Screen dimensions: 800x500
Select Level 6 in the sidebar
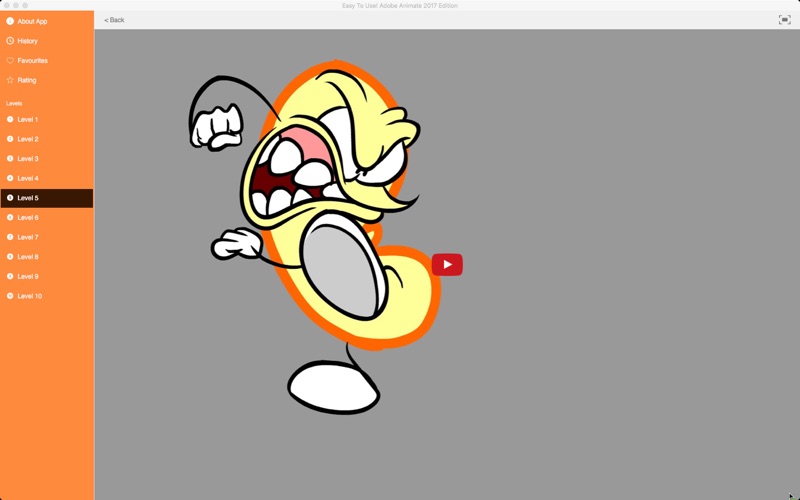click(x=47, y=217)
